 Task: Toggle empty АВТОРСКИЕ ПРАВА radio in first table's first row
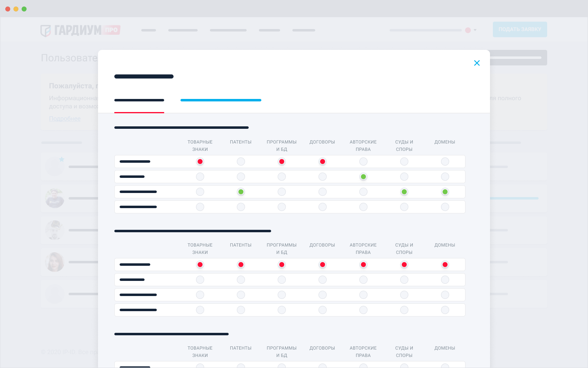(x=363, y=162)
